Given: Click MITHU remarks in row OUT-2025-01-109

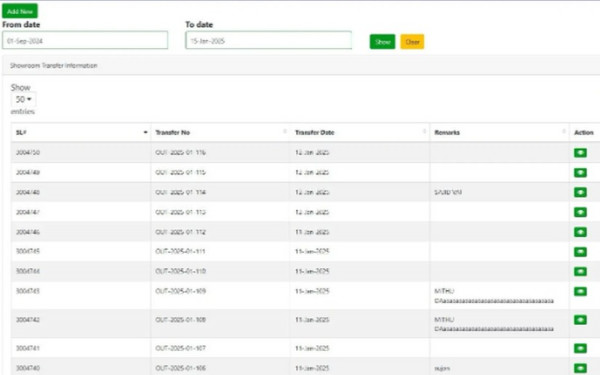Looking at the screenshot, I should click(494, 296).
